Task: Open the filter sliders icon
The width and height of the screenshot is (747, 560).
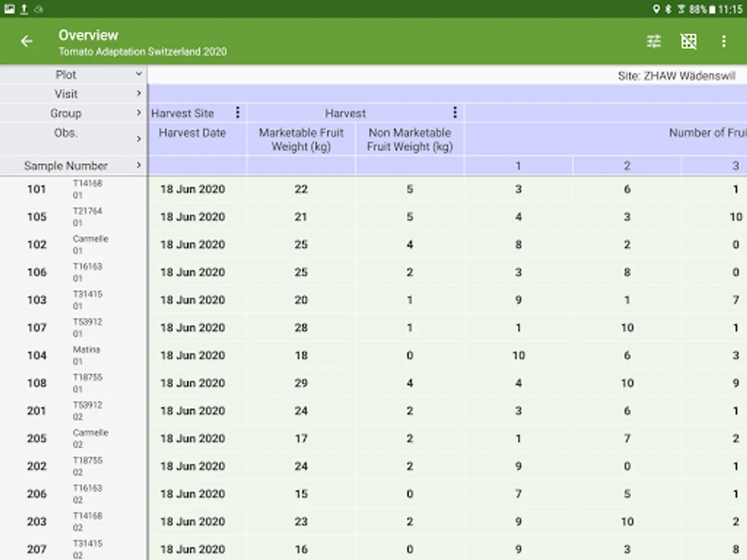Action: [654, 42]
